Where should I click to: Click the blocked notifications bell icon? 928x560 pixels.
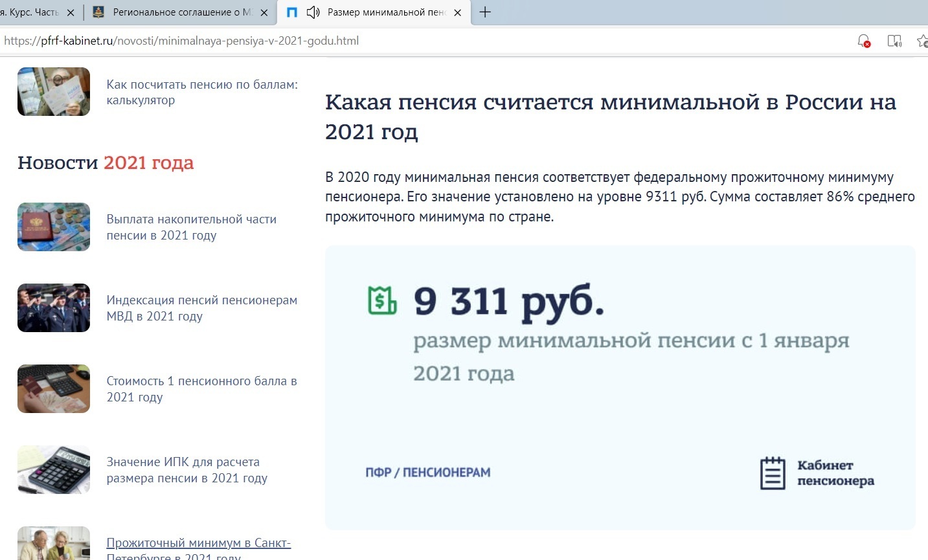pyautogui.click(x=863, y=41)
